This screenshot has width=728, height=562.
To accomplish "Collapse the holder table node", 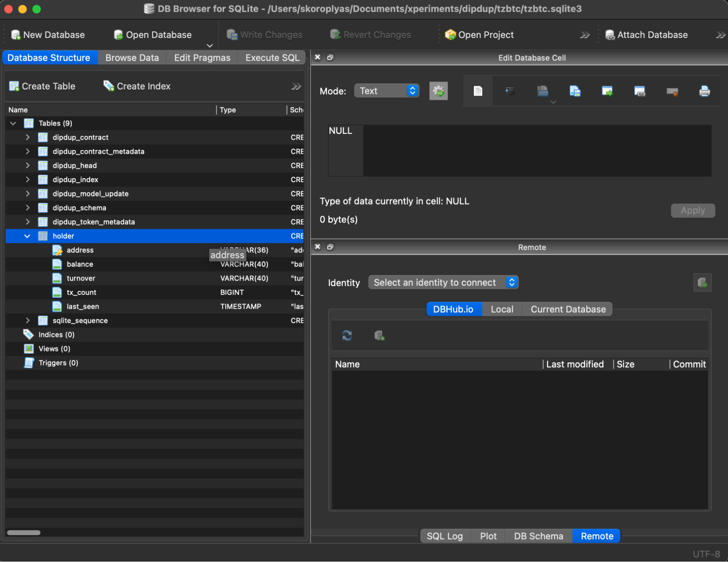I will (27, 236).
